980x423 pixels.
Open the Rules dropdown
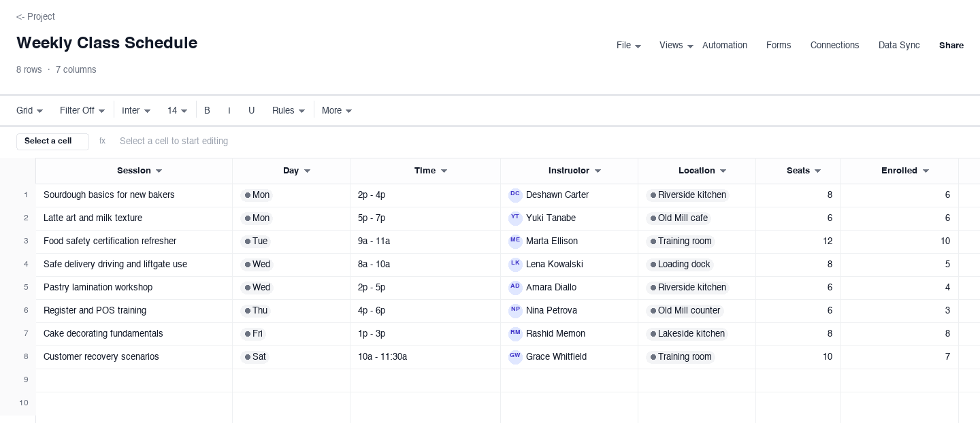point(289,111)
